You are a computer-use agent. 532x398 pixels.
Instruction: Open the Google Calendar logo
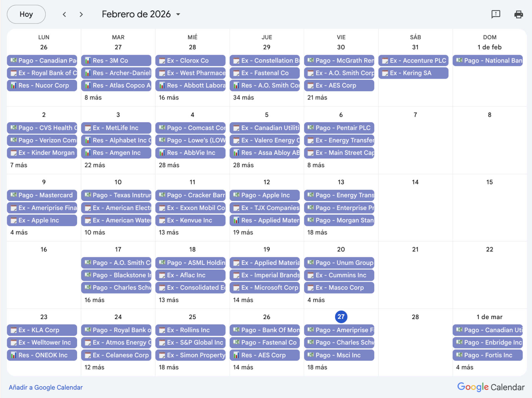coord(491,387)
